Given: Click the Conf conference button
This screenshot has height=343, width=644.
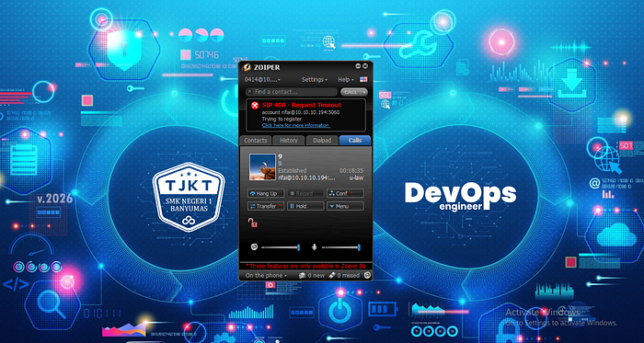Looking at the screenshot, I should (345, 193).
